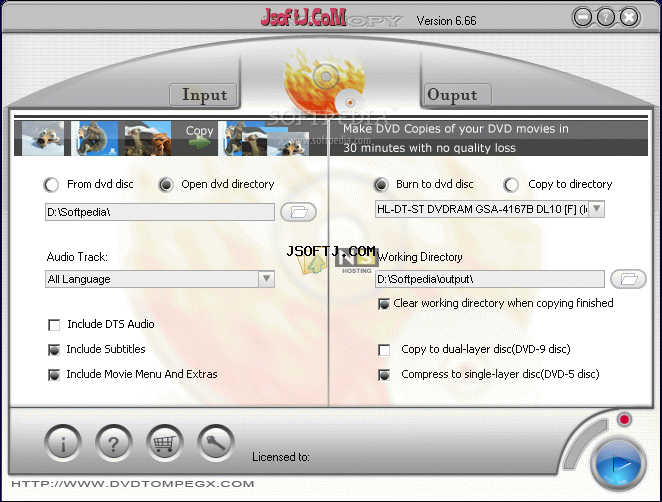
Task: Click the title bar help button
Action: coord(606,18)
